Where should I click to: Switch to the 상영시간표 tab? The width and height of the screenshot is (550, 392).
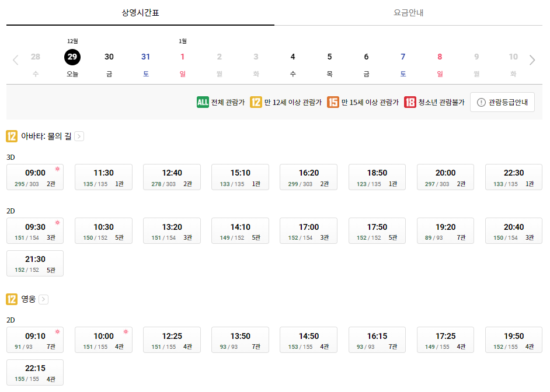click(140, 12)
